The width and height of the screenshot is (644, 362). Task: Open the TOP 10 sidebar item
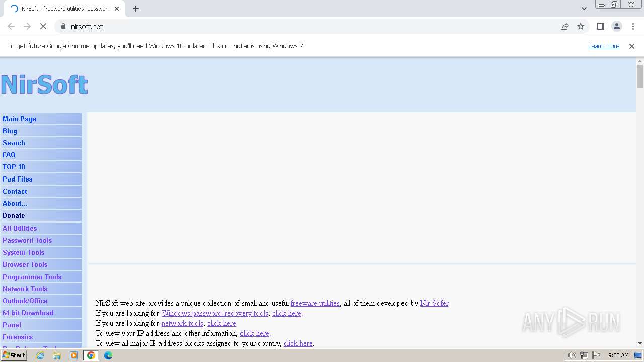41,167
